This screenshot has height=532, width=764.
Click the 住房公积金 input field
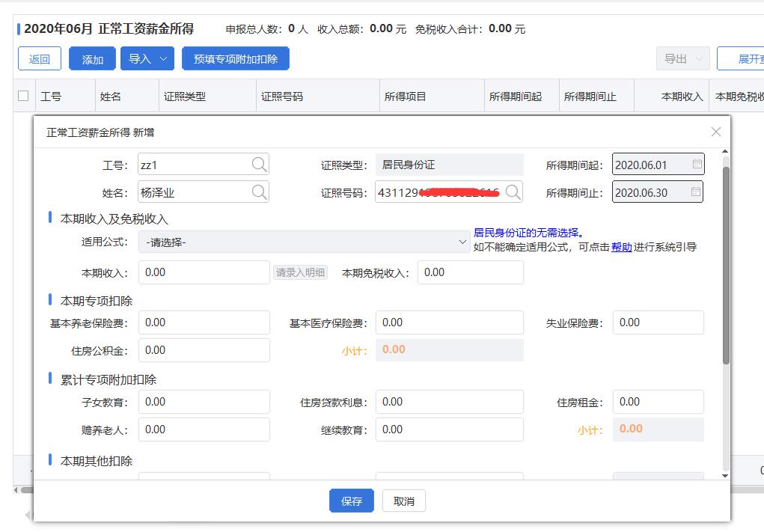(204, 350)
